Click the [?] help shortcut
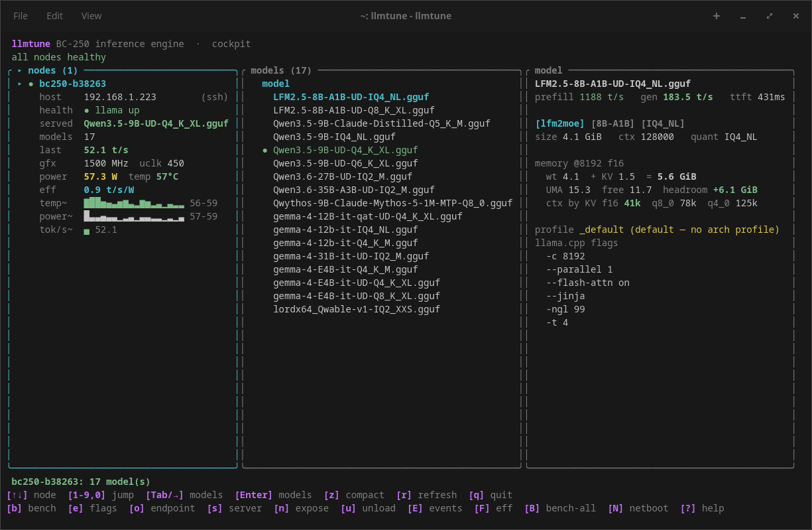Screen dimensions: 812x530 (702, 508)
